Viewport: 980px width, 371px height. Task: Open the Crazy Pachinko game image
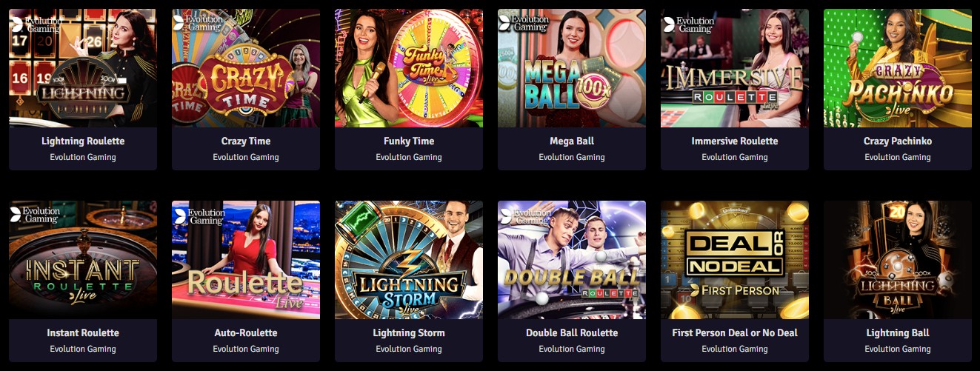[898, 68]
